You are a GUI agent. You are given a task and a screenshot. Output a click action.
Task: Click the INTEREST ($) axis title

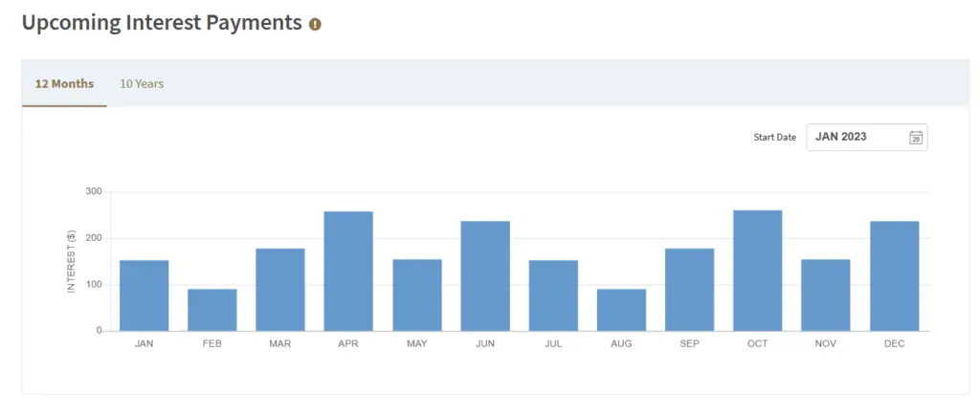point(71,261)
